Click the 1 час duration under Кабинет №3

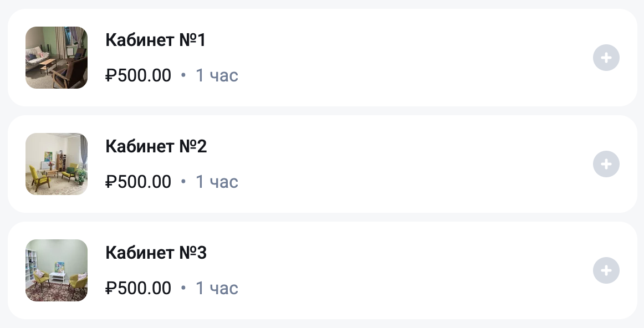tap(217, 288)
